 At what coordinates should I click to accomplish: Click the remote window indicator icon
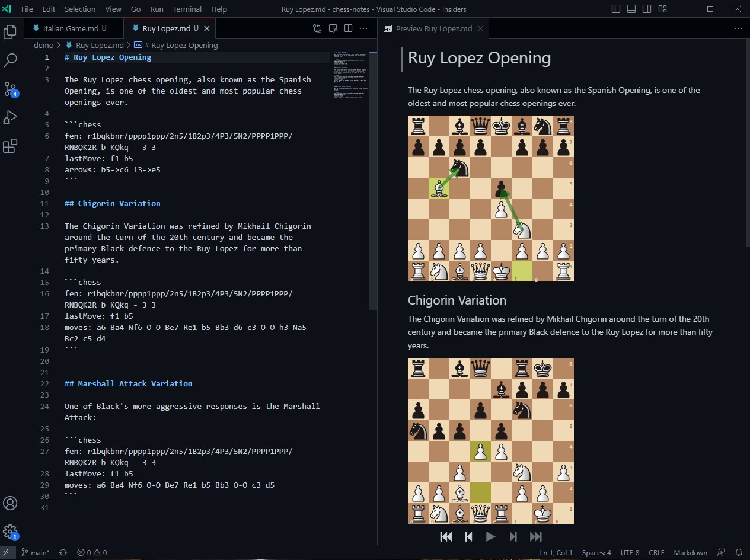7,552
